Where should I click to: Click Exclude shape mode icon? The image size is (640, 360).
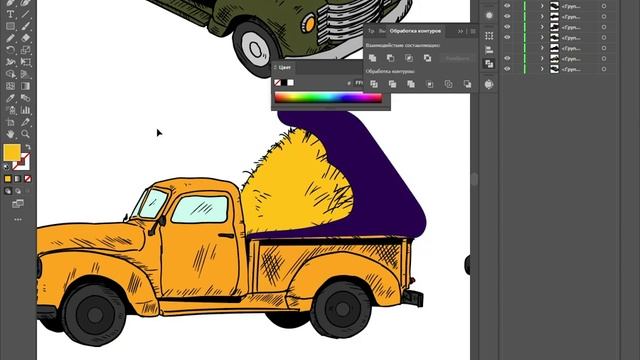427,58
